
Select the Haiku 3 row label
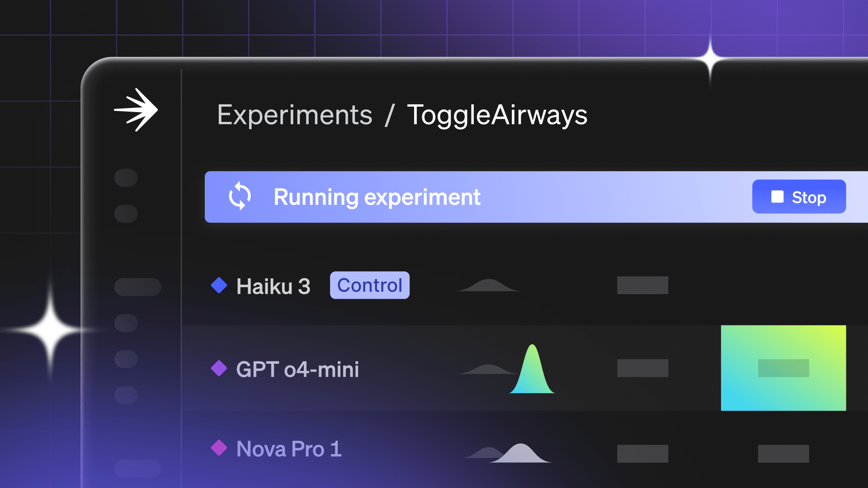(x=273, y=286)
